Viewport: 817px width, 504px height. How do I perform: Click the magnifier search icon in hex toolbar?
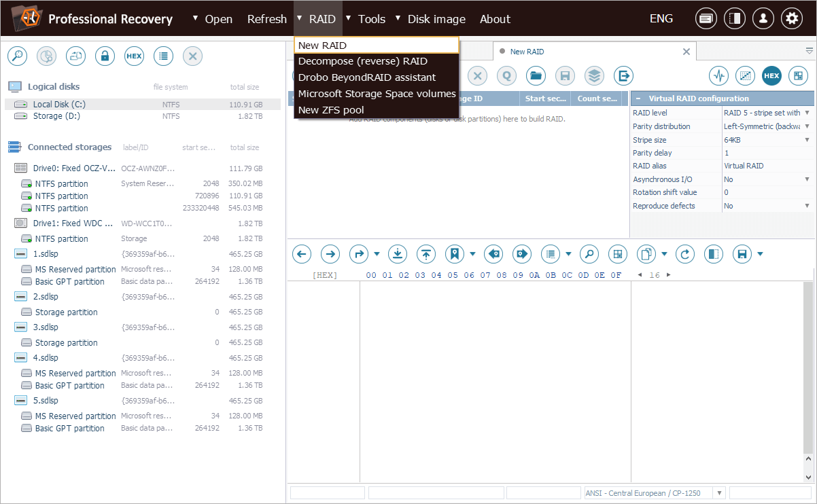(x=589, y=254)
